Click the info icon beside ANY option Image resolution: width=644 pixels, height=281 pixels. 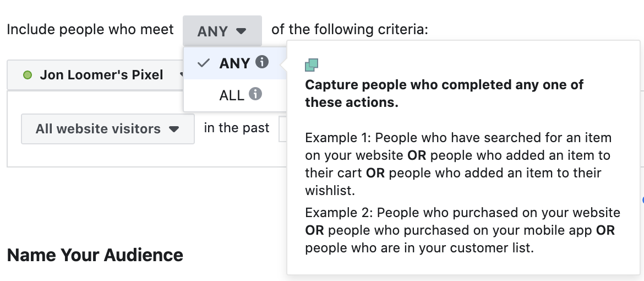tap(261, 62)
